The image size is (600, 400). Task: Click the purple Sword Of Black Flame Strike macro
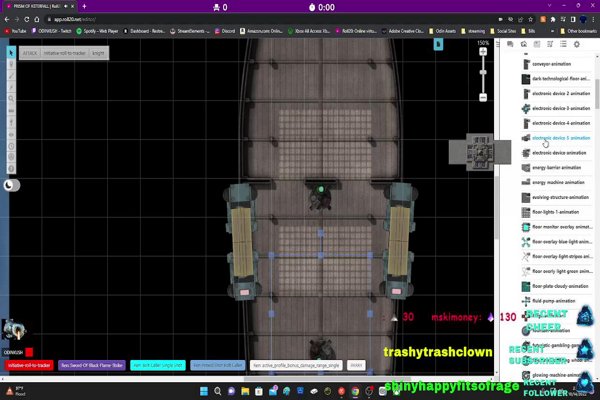[x=92, y=365]
